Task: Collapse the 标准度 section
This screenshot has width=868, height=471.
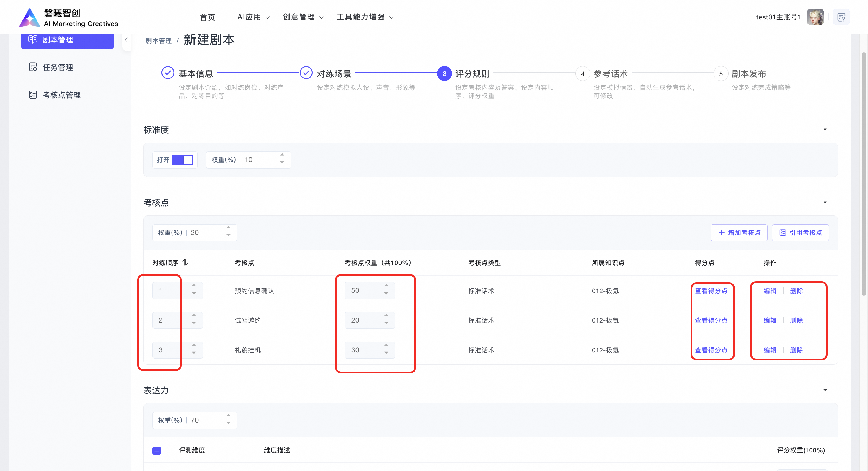Action: 825,130
